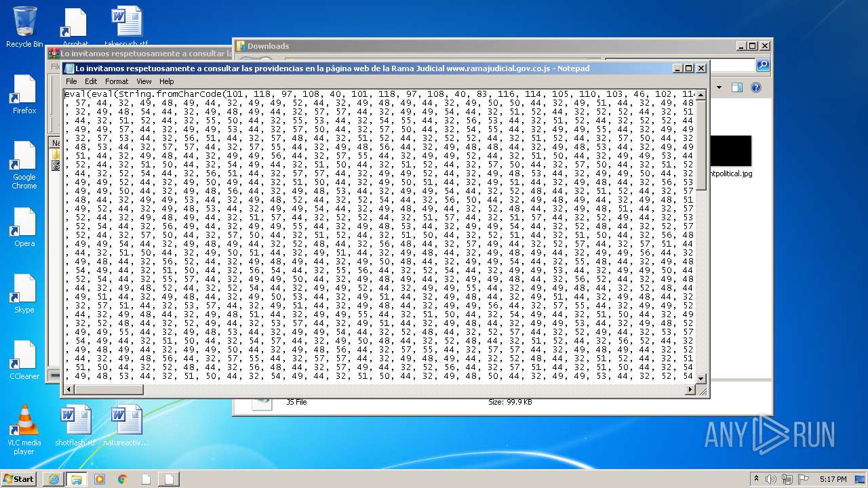Select the natureactiv... desktop document

pos(126,426)
